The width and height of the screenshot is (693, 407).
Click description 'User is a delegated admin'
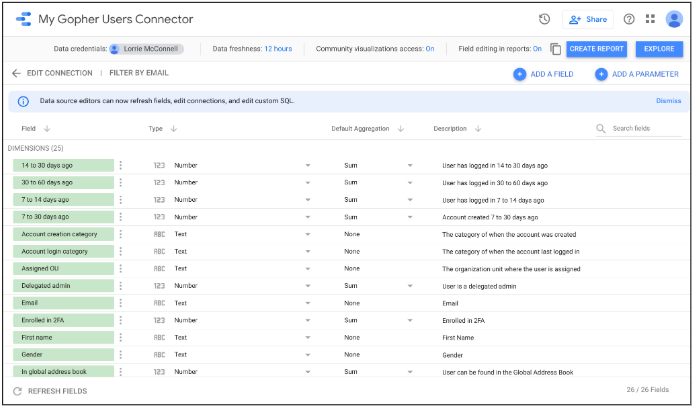[x=479, y=286]
